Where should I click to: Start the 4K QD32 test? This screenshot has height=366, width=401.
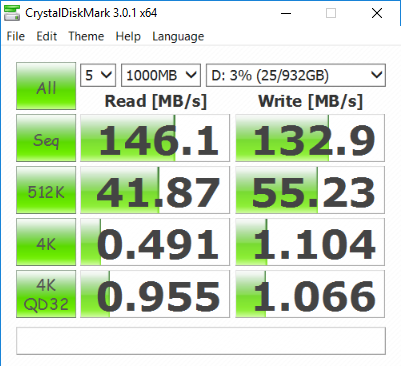[46, 294]
